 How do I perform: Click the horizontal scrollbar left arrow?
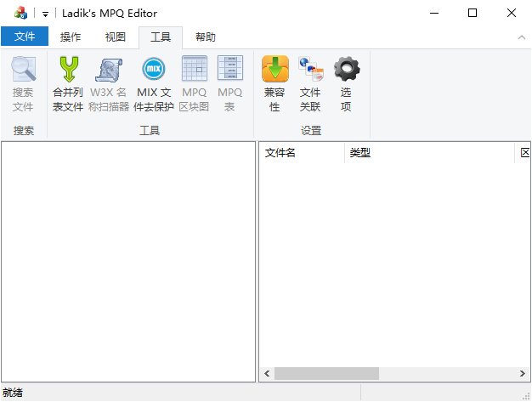click(267, 373)
